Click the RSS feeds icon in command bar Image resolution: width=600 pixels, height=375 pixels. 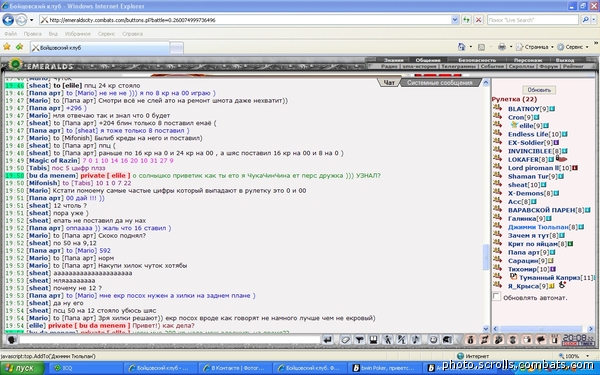coord(481,47)
